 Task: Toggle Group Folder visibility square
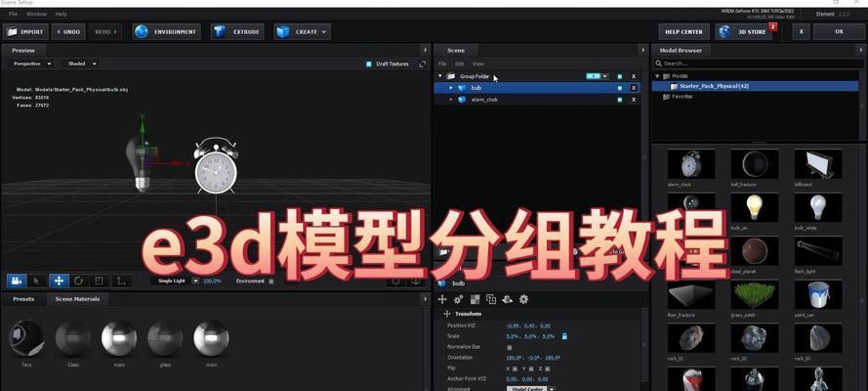click(619, 76)
